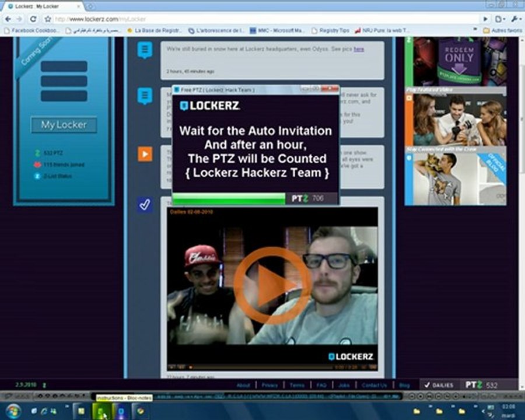Open the Registry Tips bookmark
Viewport: 525px width, 420px height.
pyautogui.click(x=331, y=30)
